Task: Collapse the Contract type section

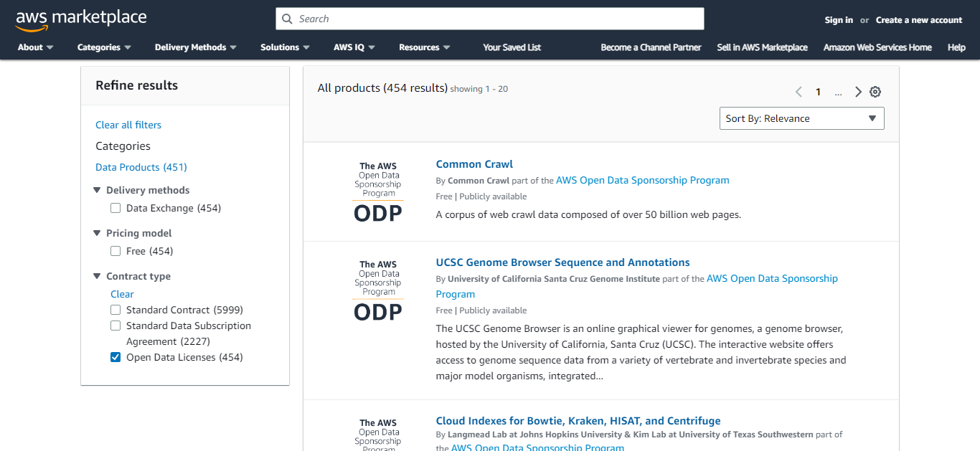Action: pyautogui.click(x=97, y=277)
